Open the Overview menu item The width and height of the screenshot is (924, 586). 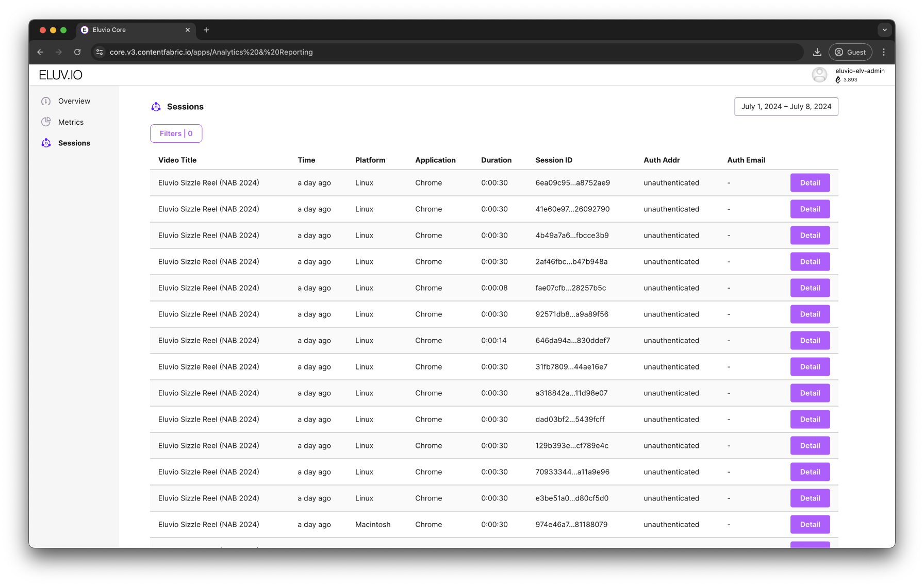click(x=74, y=101)
